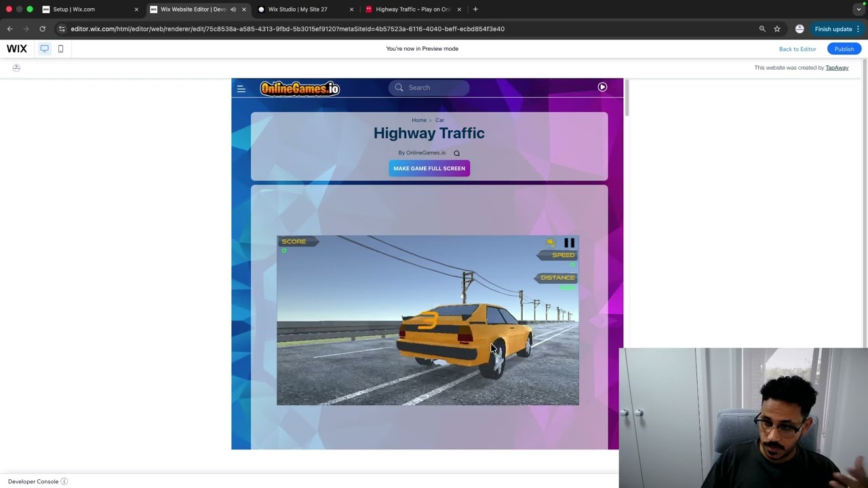Close the Highway Traffic tab
868x488 pixels.
(459, 9)
